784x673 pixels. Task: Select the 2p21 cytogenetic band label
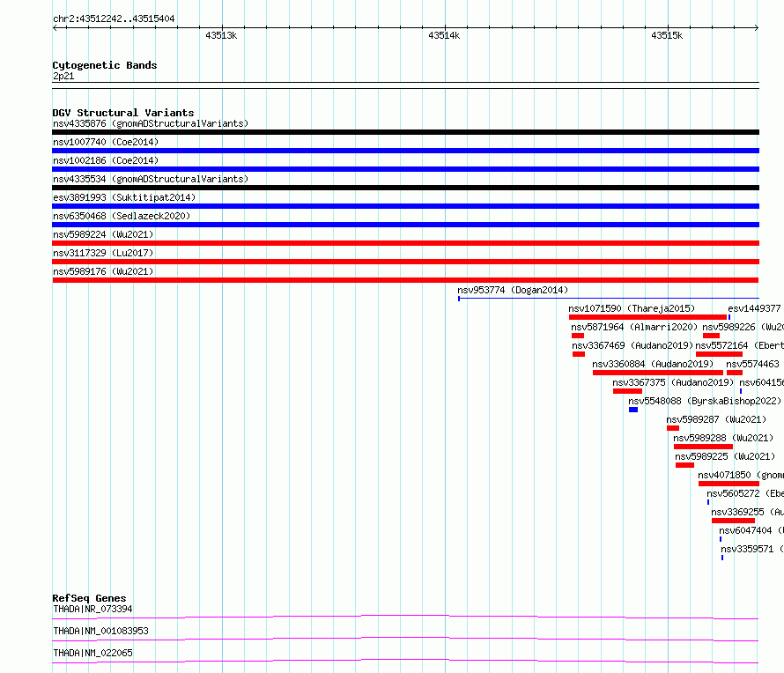63,76
